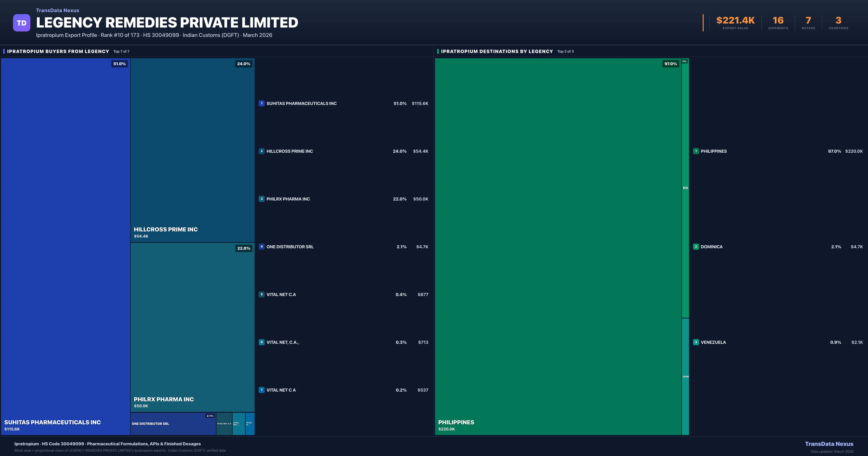Click green rank badge 2 beside Dominica
868x456 pixels.
[696, 247]
